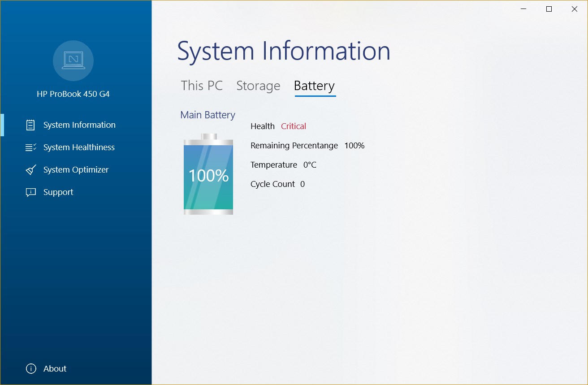Click the Temperature label

coord(274,165)
